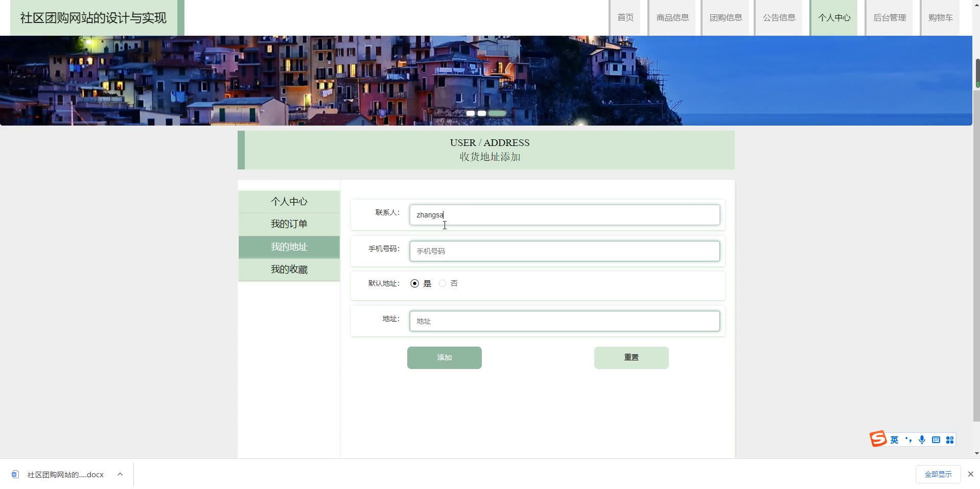Open the Sogou toolbox grid icon

click(x=950, y=440)
